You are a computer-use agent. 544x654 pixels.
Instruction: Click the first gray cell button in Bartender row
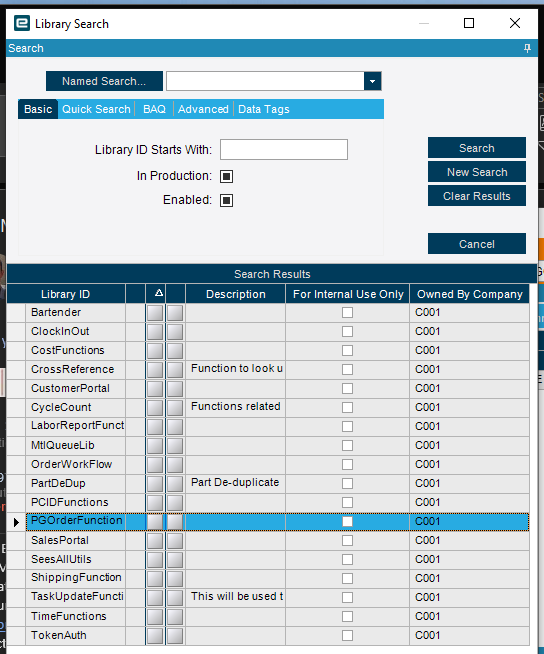click(x=155, y=313)
